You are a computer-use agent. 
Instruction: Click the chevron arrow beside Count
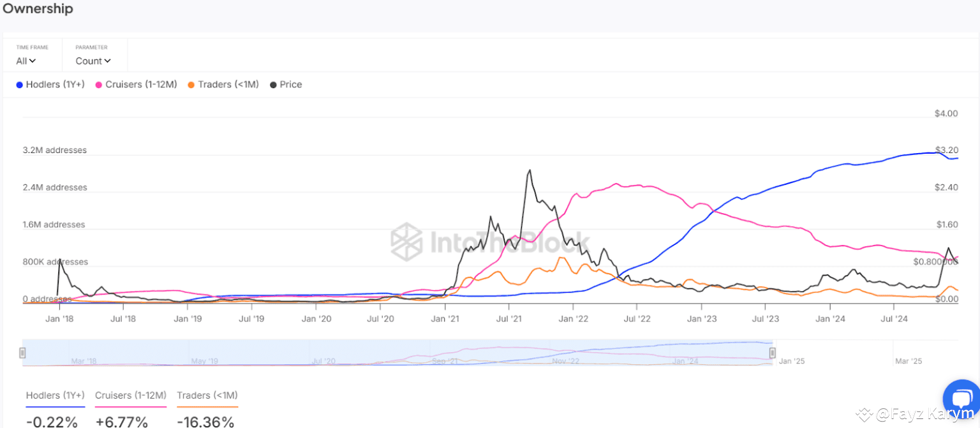coord(107,61)
